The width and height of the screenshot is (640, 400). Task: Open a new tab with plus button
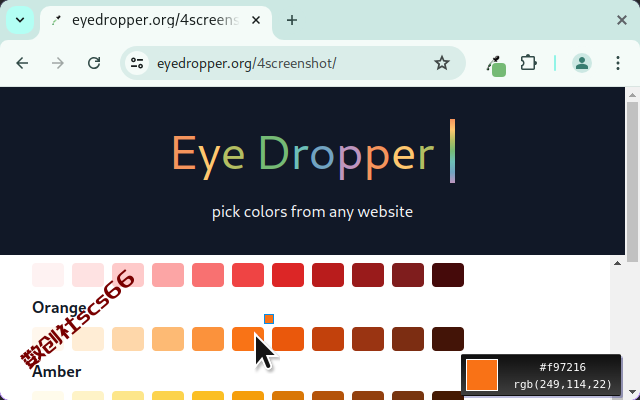pos(292,20)
